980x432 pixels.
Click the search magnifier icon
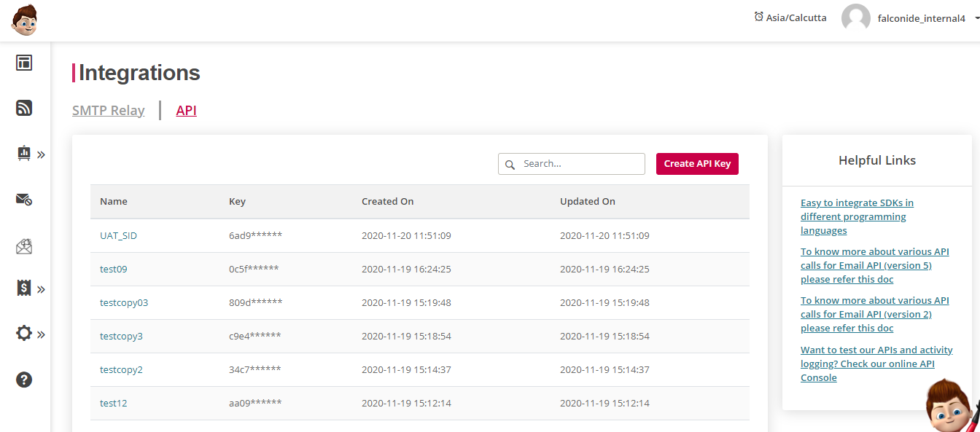tap(510, 165)
